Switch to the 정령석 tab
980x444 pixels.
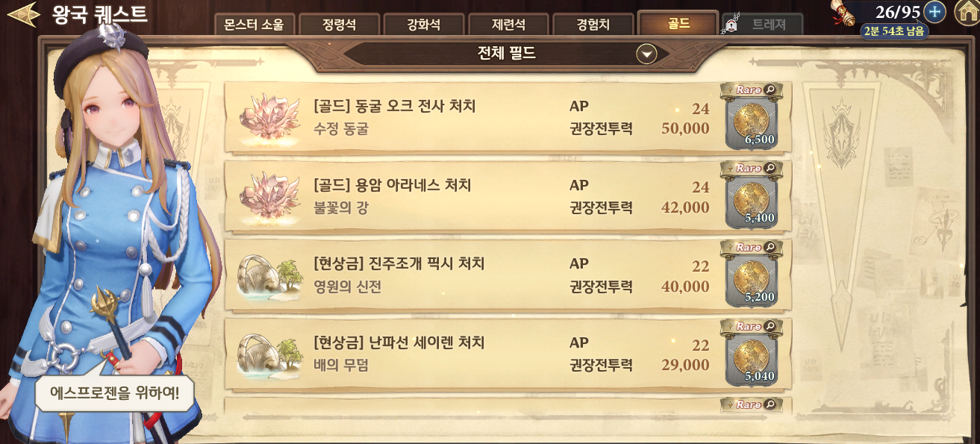click(x=339, y=25)
